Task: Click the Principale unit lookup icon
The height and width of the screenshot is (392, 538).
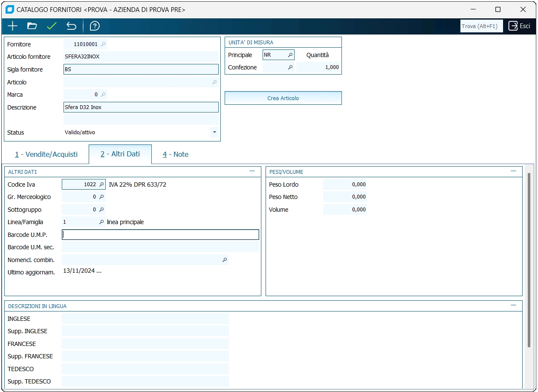Action: pyautogui.click(x=290, y=55)
